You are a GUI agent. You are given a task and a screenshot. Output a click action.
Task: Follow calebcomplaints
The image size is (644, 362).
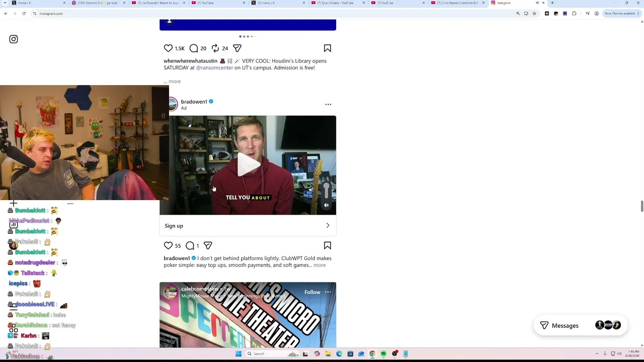click(x=312, y=292)
